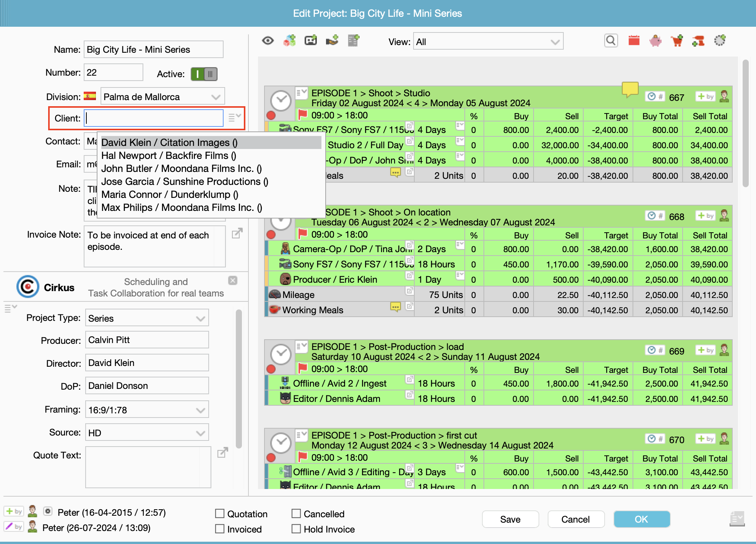Click the Save button

pyautogui.click(x=510, y=519)
